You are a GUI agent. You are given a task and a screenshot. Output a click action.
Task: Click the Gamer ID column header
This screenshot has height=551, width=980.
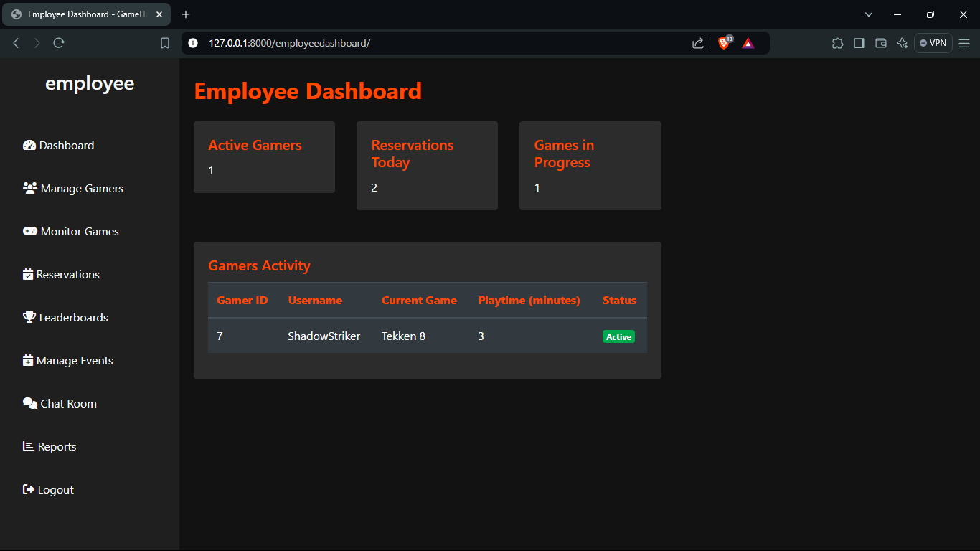[242, 301]
